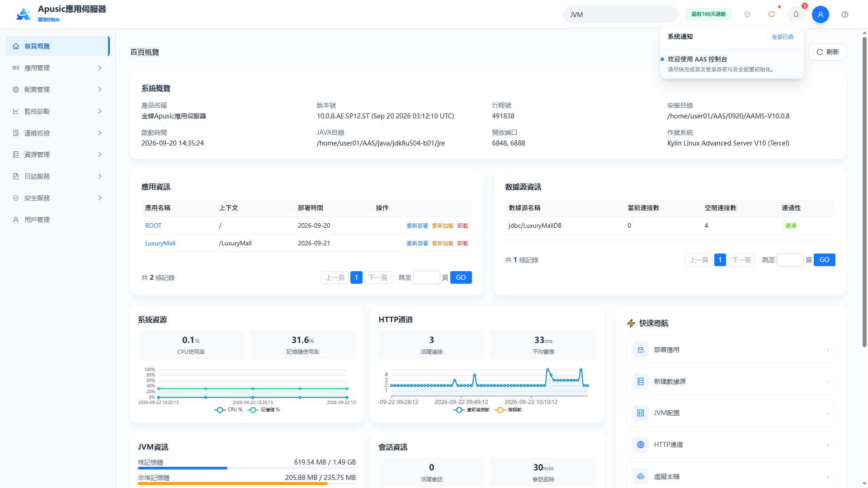Expand 配置管理 sidebar chevron
868x488 pixels.
pos(100,89)
